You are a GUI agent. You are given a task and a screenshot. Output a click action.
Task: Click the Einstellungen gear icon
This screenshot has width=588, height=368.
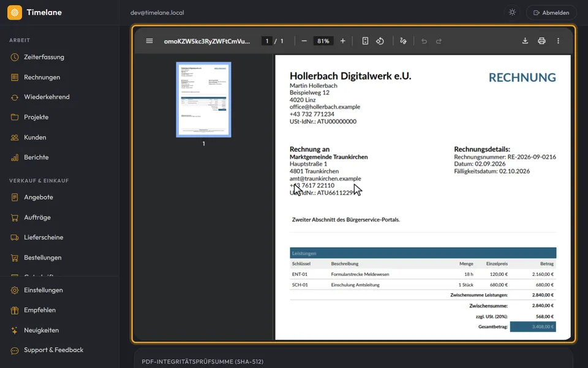click(15, 290)
